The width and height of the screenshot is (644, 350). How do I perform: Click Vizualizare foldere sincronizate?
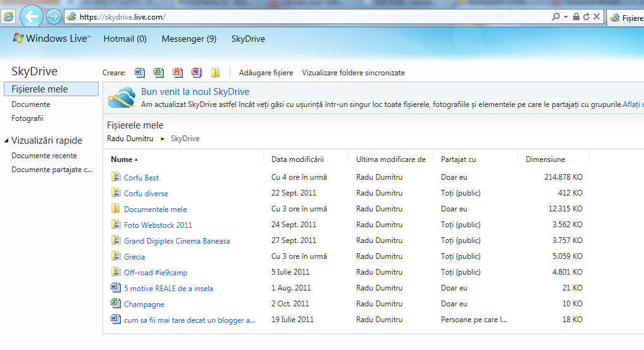click(x=353, y=73)
